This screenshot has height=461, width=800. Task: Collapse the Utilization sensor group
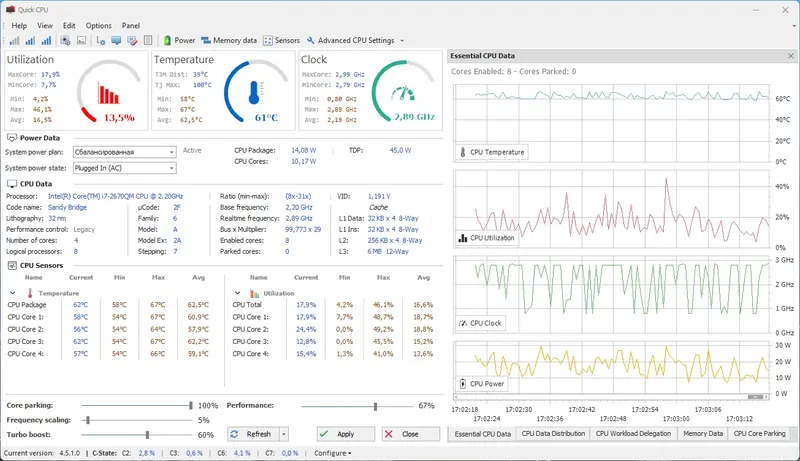pyautogui.click(x=237, y=293)
